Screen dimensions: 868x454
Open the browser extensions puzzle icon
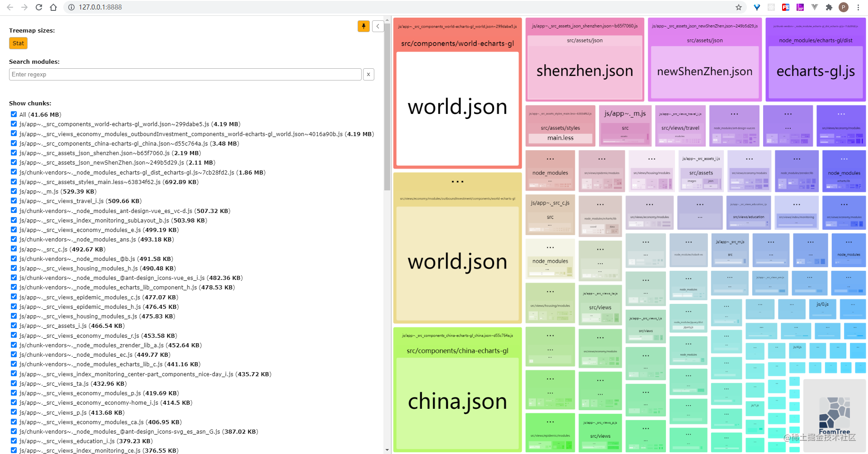(829, 7)
